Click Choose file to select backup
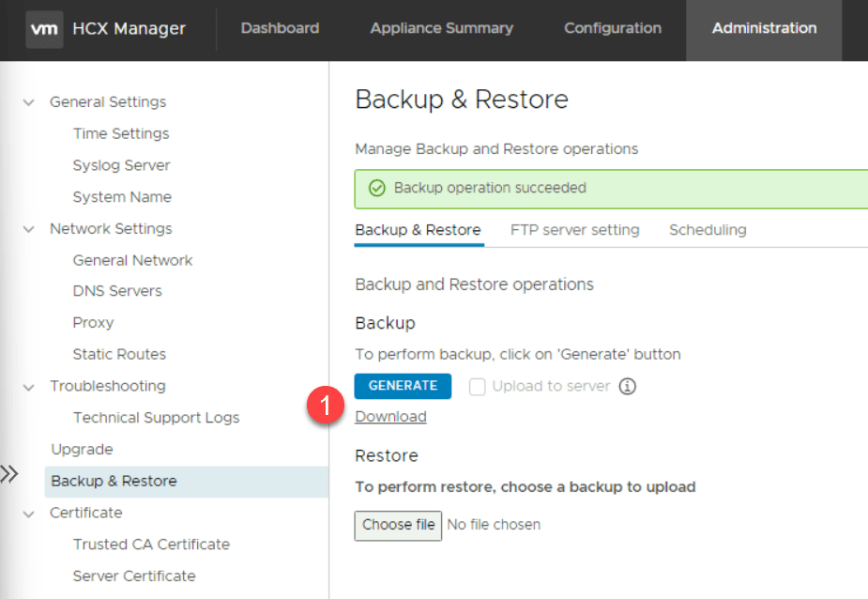Image resolution: width=868 pixels, height=599 pixels. 399,525
